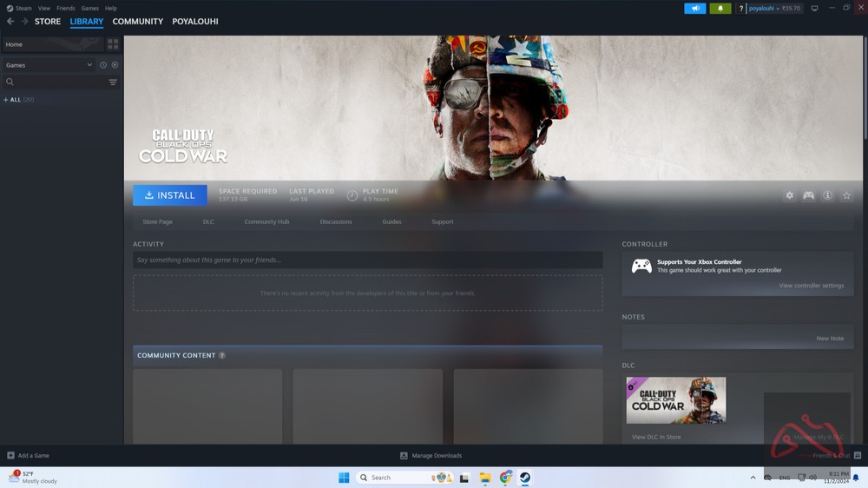This screenshot has height=488, width=868.
Task: Click the game settings gear icon
Action: [789, 195]
